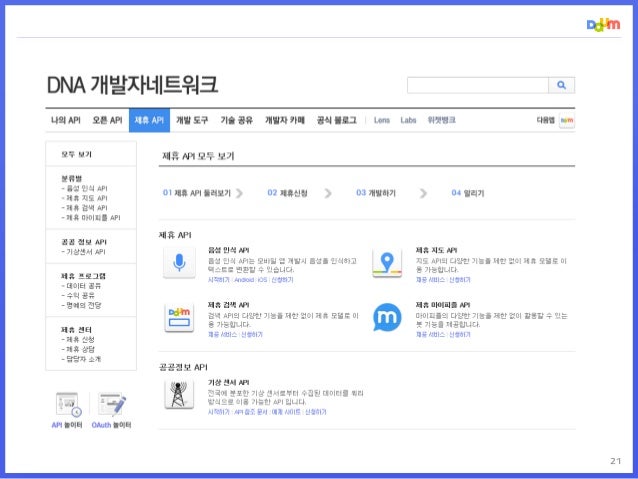Go to step 01 제휴 API 둘러보기

coord(197,193)
